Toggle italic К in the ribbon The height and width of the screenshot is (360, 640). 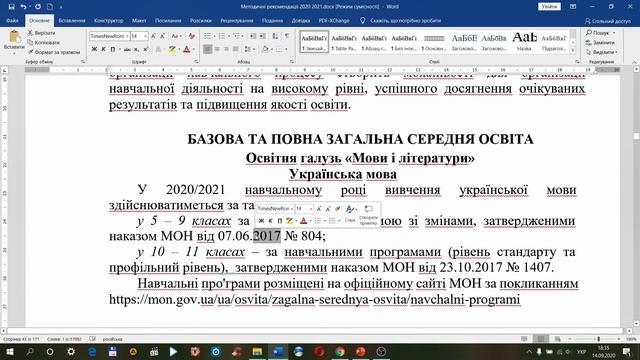tap(103, 49)
